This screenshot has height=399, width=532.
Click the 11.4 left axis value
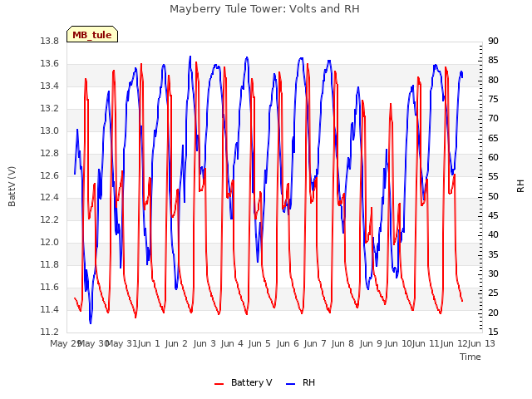coord(50,309)
